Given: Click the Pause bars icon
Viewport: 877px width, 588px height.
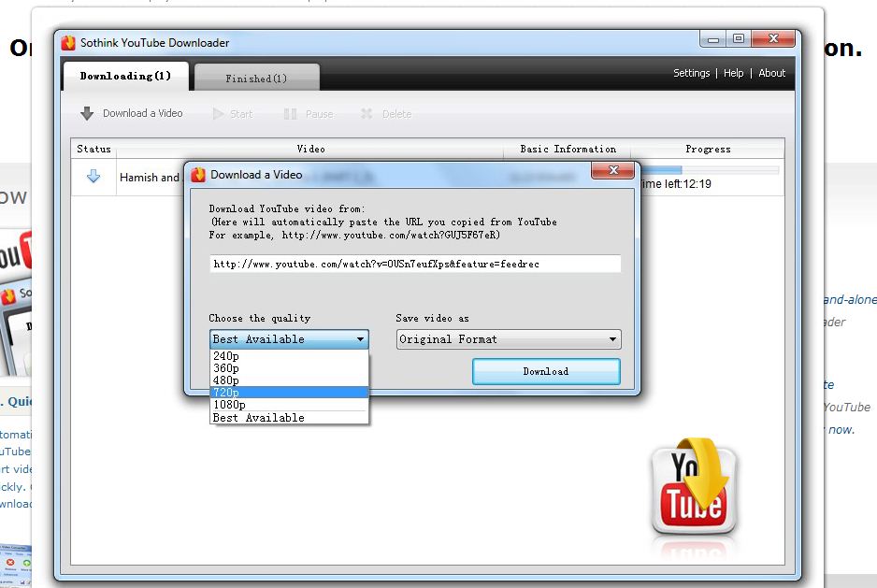Looking at the screenshot, I should pyautogui.click(x=290, y=114).
